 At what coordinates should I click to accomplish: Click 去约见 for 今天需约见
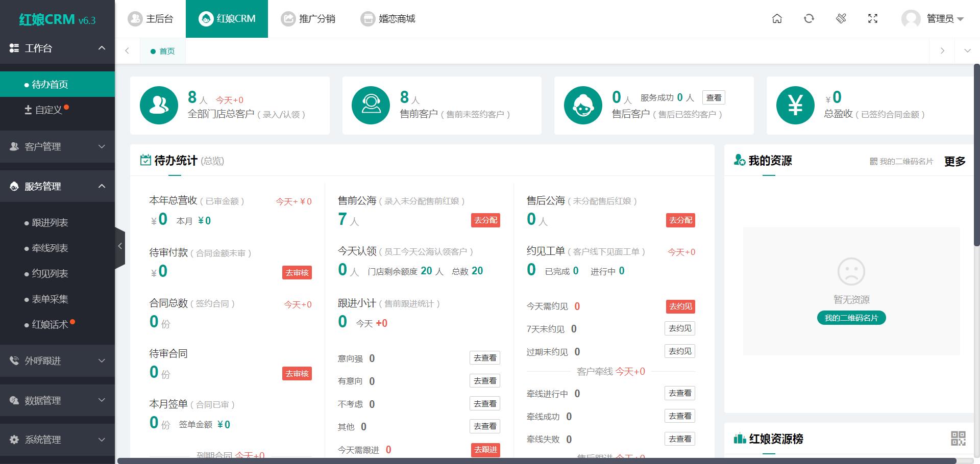(x=680, y=306)
